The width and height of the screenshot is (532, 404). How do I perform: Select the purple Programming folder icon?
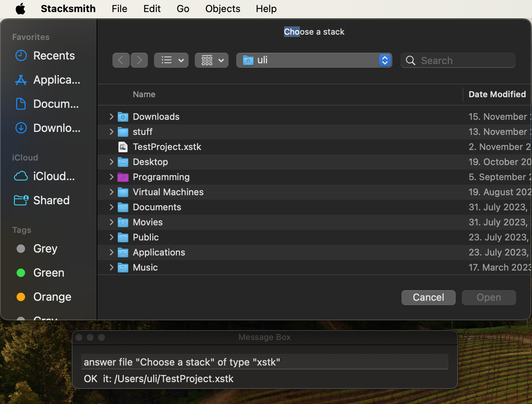123,177
